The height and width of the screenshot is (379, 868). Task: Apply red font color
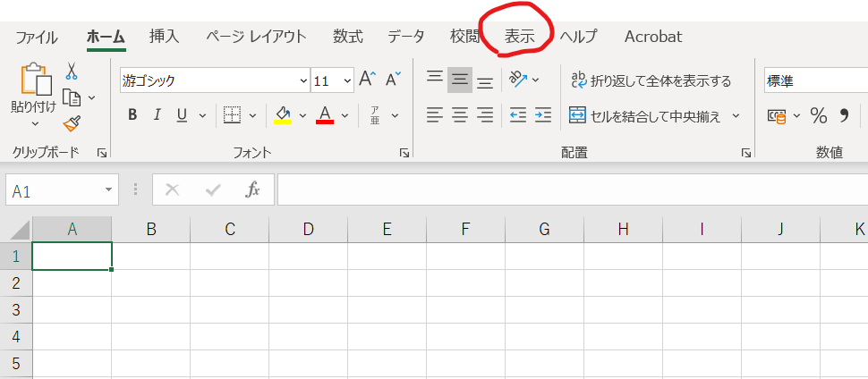click(325, 115)
